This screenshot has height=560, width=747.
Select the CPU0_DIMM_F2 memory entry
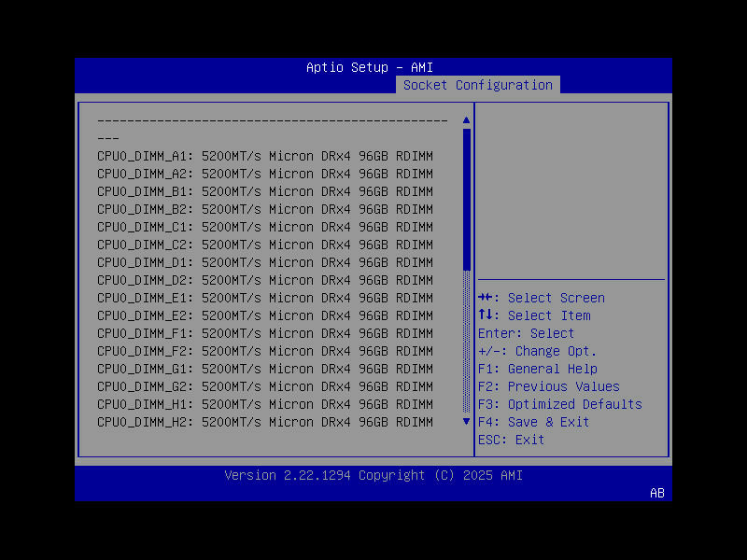click(x=263, y=350)
